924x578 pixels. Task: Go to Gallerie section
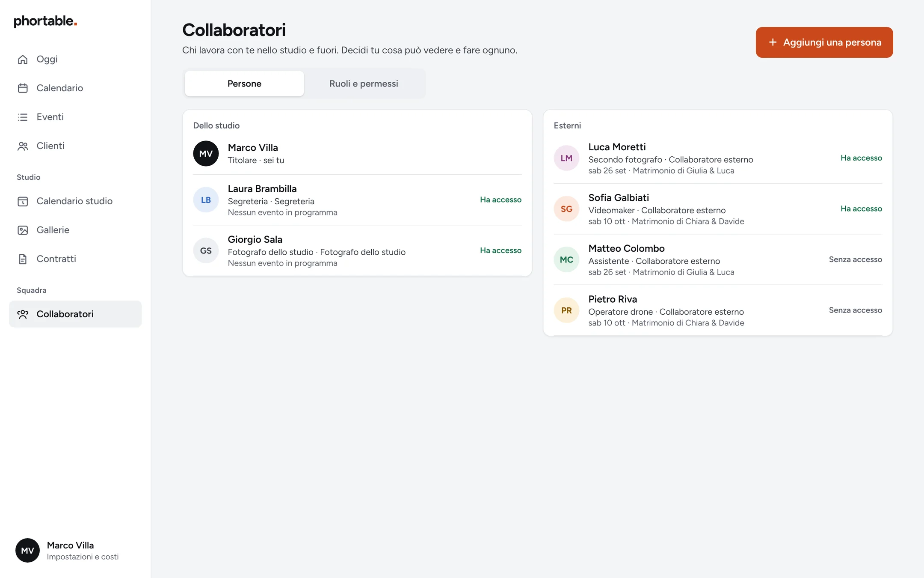pos(75,230)
